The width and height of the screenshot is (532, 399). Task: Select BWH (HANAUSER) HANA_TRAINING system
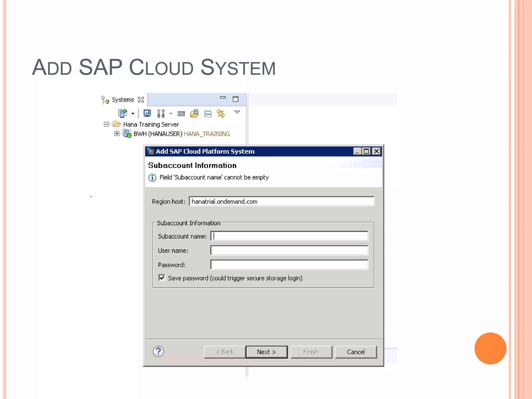coord(182,134)
